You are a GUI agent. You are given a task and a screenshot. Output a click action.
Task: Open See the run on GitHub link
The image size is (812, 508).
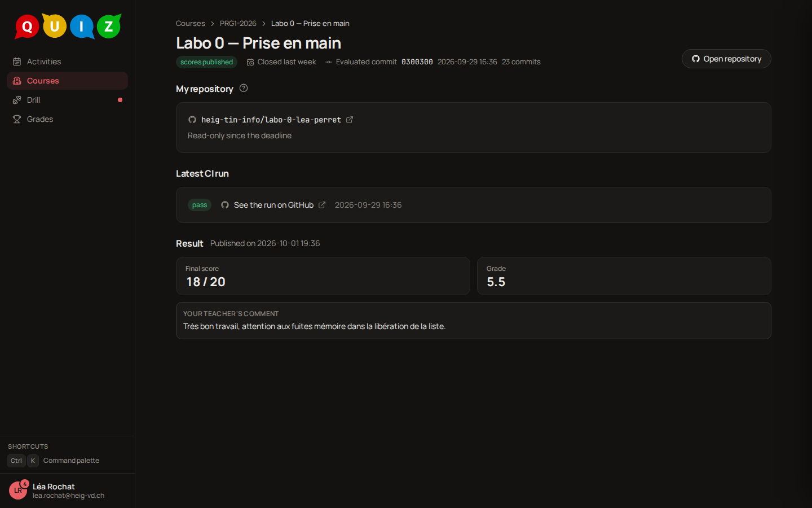click(273, 205)
